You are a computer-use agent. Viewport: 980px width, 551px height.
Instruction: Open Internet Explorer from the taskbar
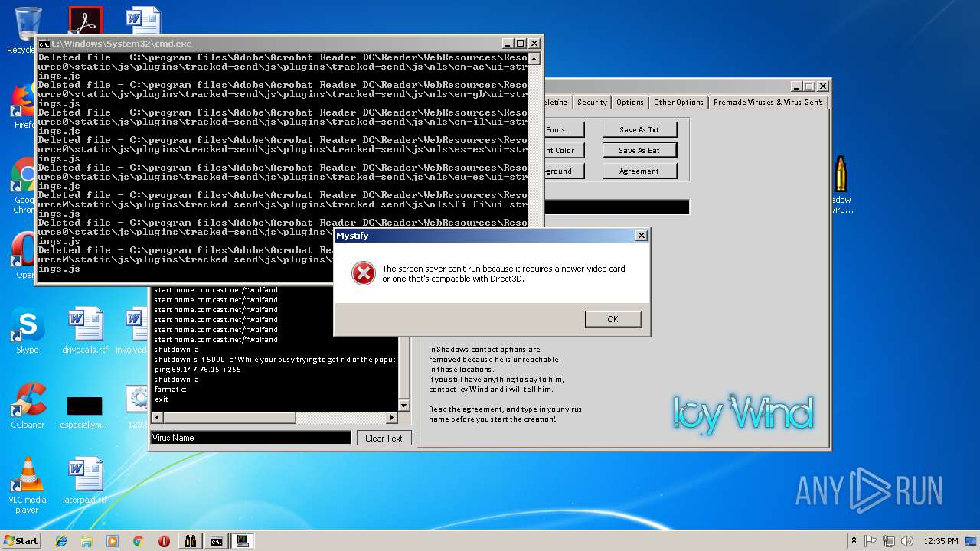[61, 541]
